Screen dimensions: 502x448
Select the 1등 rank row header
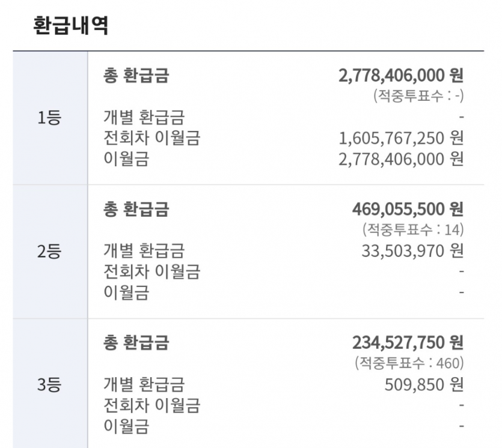[50, 118]
